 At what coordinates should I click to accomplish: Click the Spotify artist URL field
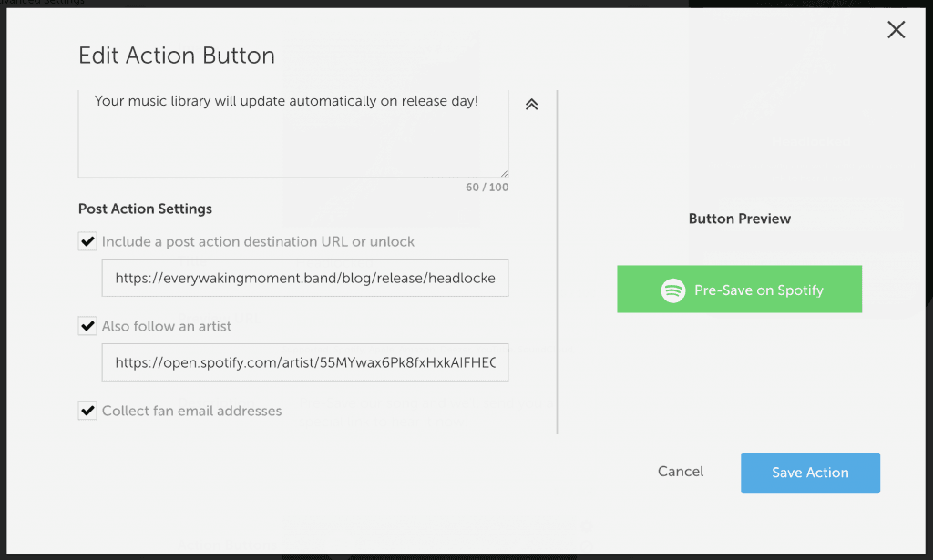point(305,362)
